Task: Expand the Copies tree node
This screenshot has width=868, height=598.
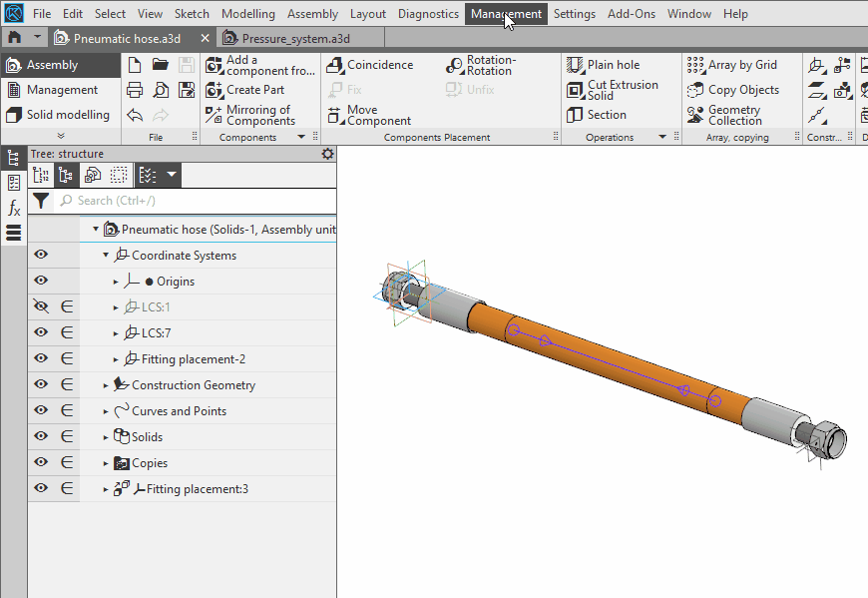Action: coord(107,463)
